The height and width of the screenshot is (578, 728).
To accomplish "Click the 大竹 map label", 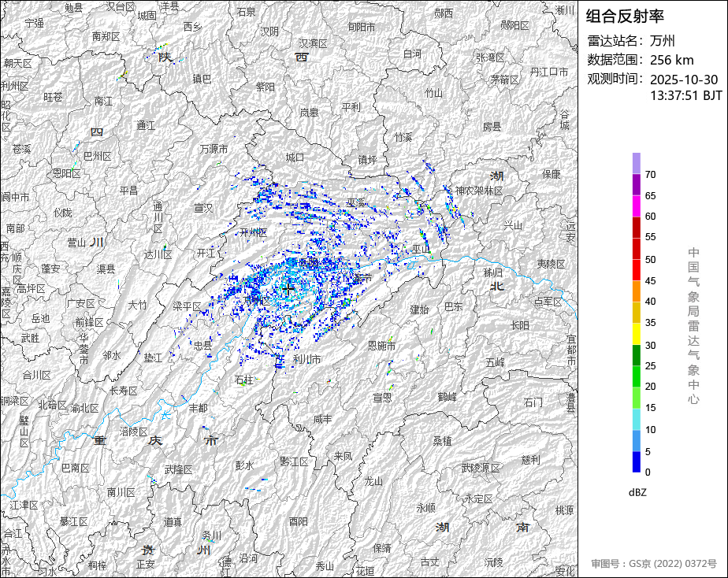I will pos(137,305).
